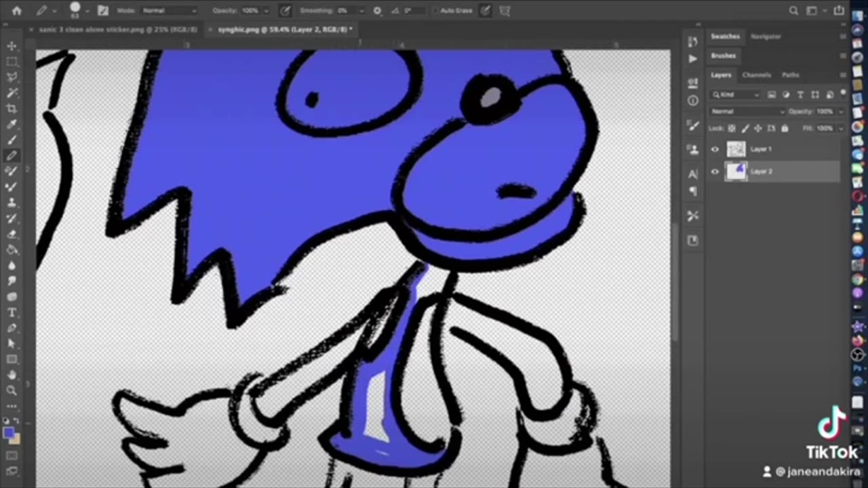This screenshot has width=868, height=488.
Task: Click the Layer 2 thumbnail
Action: (x=736, y=171)
